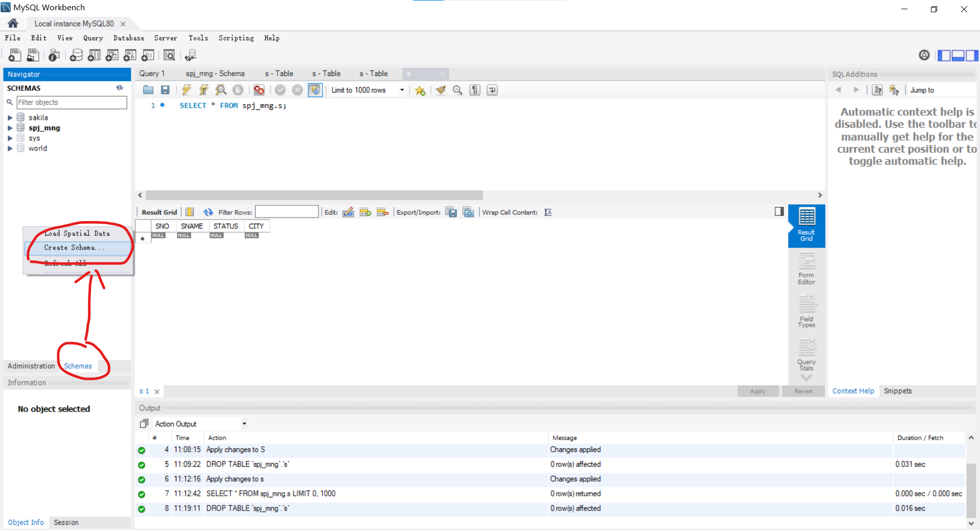Click the Filter Rows input box
This screenshot has height=530, width=980.
[287, 212]
